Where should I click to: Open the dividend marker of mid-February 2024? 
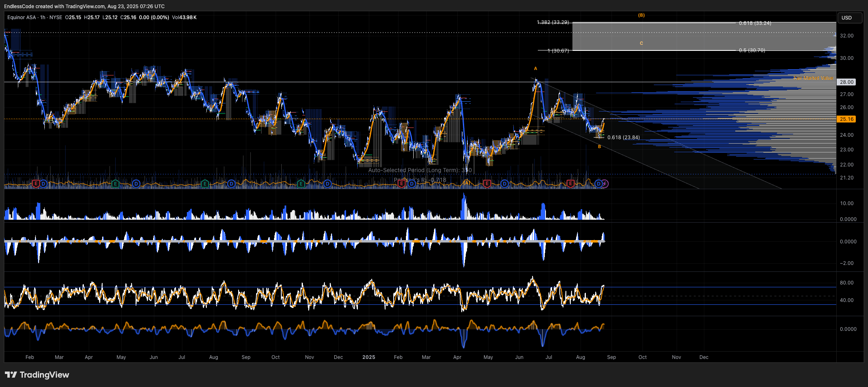[x=43, y=184]
